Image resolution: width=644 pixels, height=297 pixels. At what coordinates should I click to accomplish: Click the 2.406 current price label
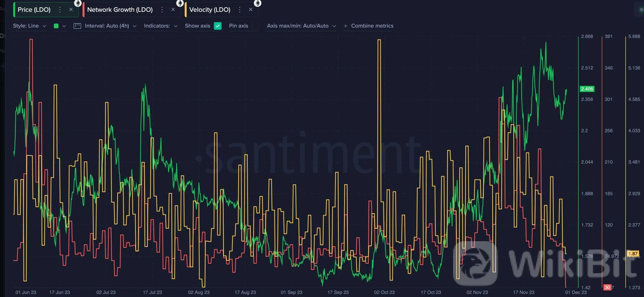[x=587, y=89]
